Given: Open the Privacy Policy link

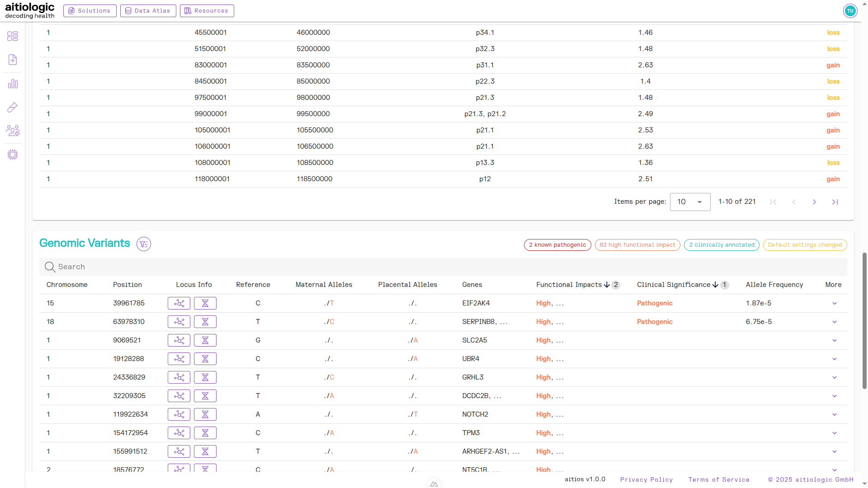Looking at the screenshot, I should [646, 480].
